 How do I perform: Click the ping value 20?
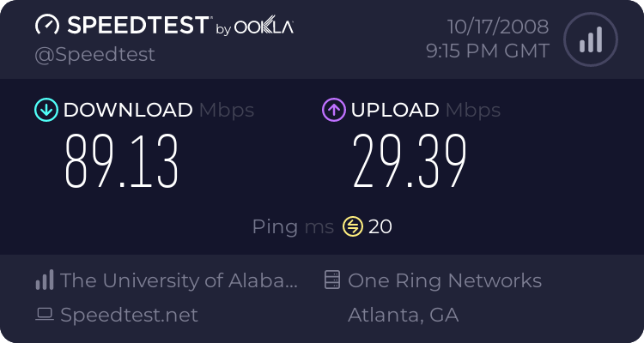[380, 226]
